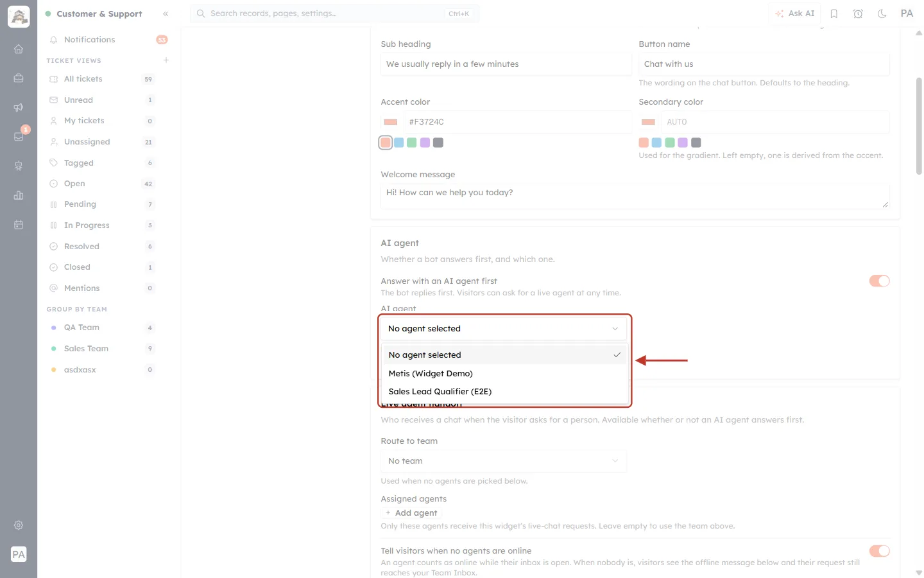Open QA Team group
The image size is (924, 578).
coord(101,328)
